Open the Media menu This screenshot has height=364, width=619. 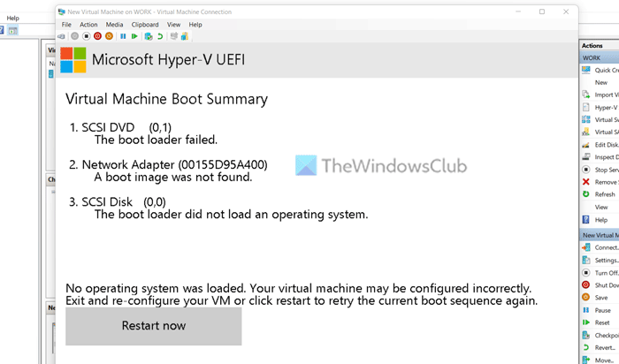(114, 25)
